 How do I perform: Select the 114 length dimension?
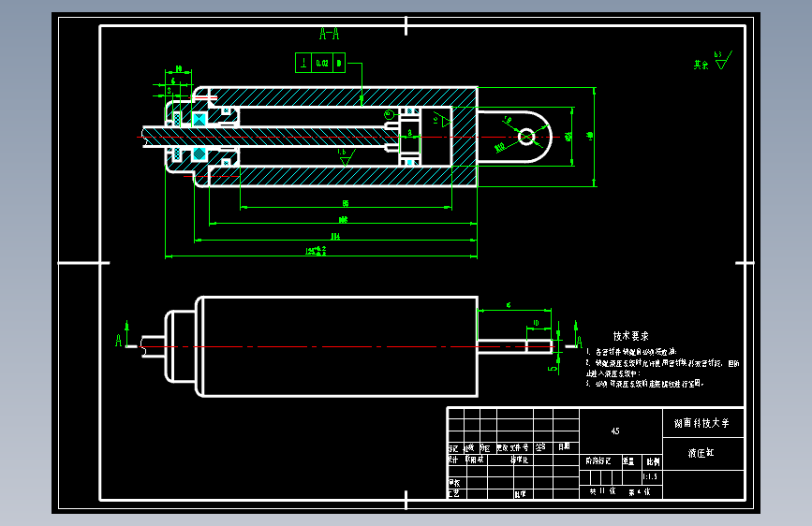point(335,236)
